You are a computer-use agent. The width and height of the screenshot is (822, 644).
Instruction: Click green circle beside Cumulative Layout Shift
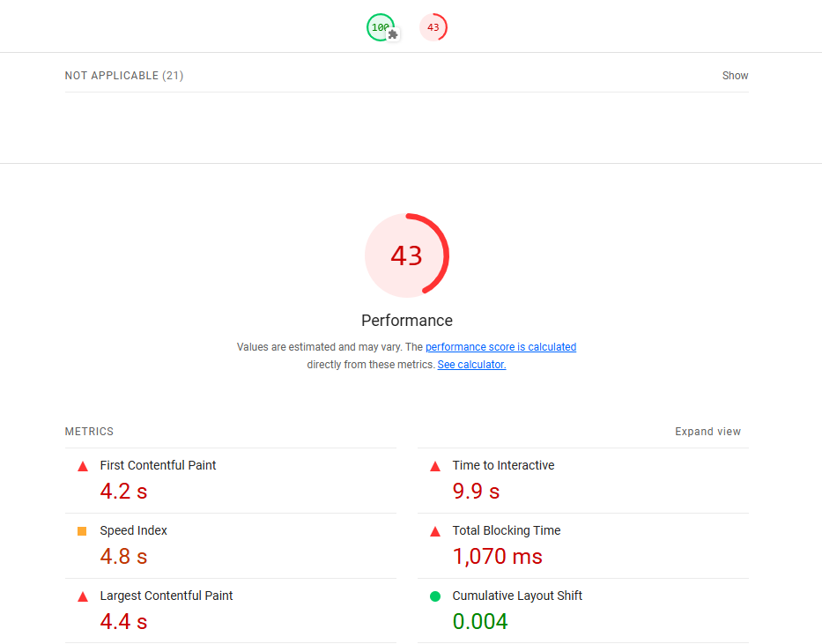(x=434, y=596)
